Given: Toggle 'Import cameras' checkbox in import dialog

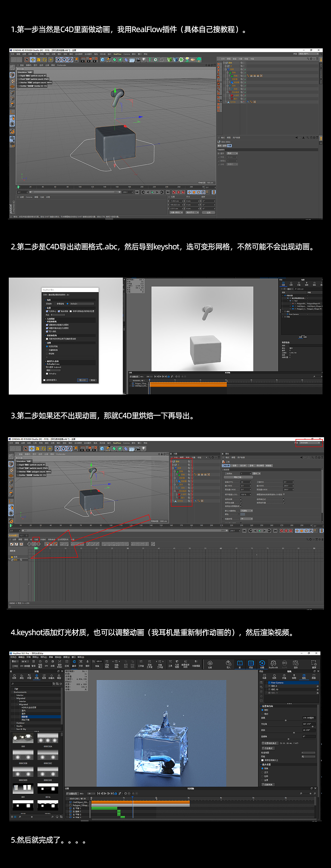Looking at the screenshot, I should click(47, 332).
